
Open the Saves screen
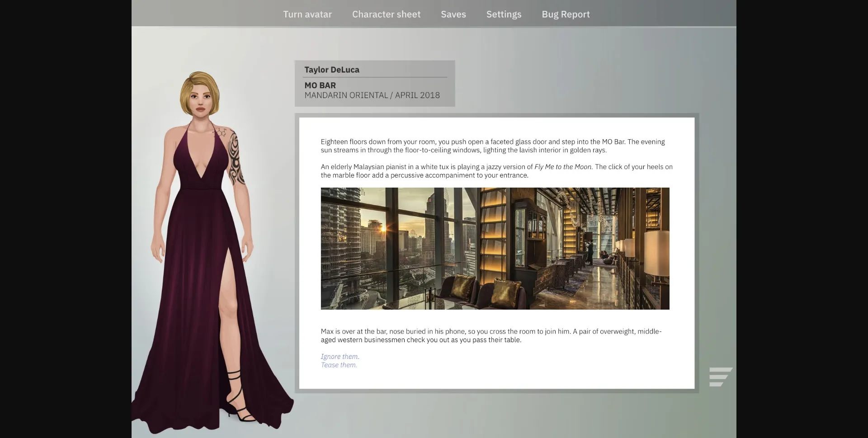[x=453, y=14]
